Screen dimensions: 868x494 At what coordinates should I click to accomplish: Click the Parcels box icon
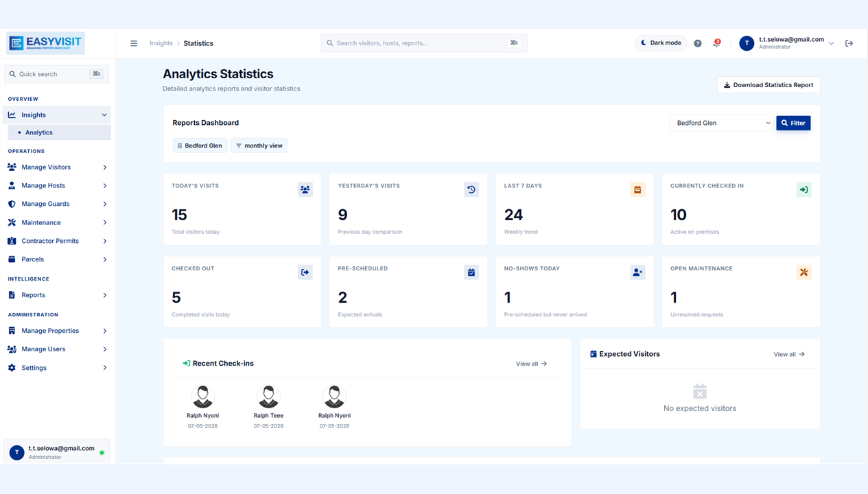point(12,259)
